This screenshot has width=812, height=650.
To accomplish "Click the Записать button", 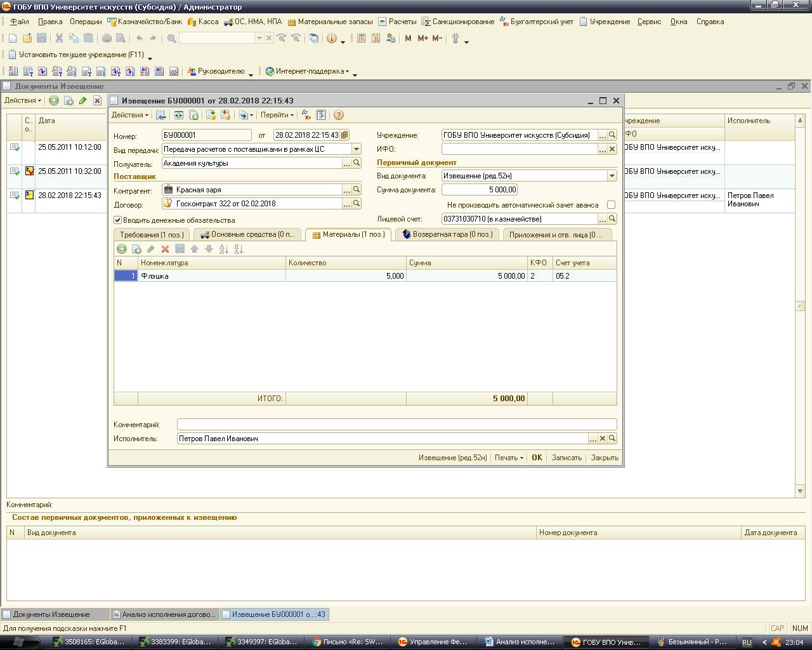I will point(566,458).
